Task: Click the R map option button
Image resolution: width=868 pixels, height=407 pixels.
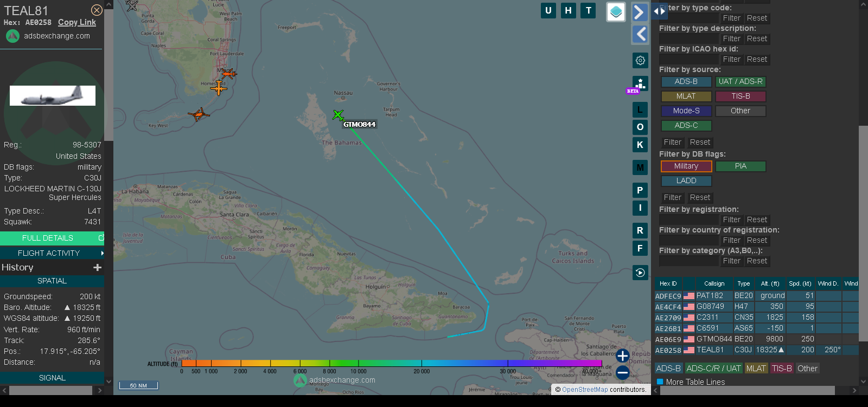Action: click(x=640, y=230)
